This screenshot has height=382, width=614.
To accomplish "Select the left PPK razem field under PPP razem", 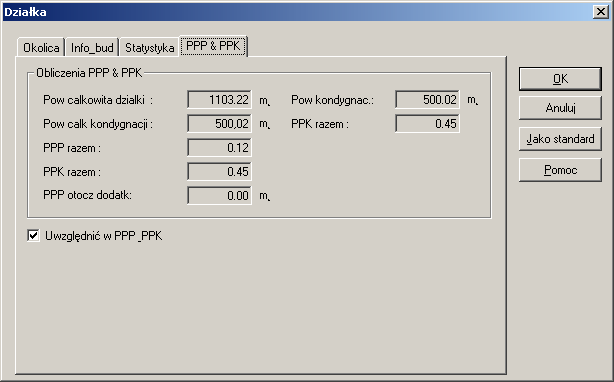I will 219,171.
